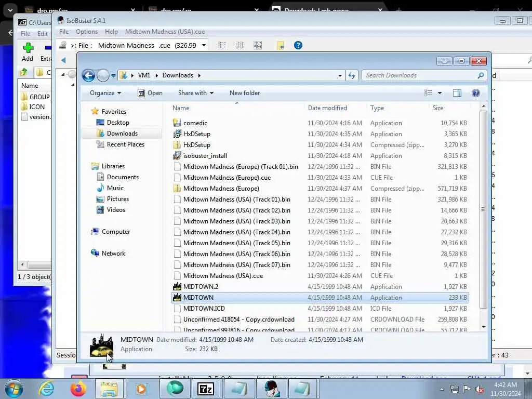Image resolution: width=532 pixels, height=399 pixels.
Task: Show hidden tray icons arrow
Action: 442,390
